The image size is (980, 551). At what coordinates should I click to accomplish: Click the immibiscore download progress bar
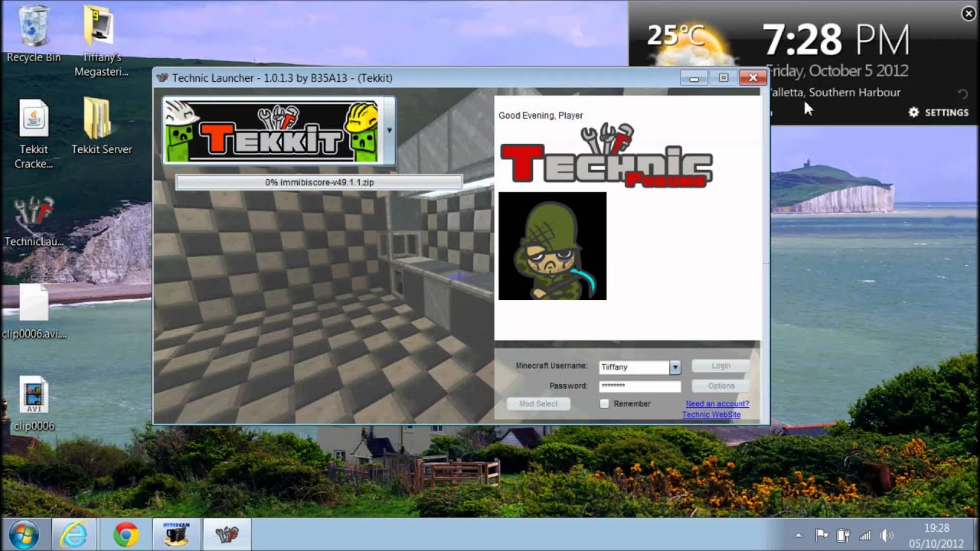319,182
